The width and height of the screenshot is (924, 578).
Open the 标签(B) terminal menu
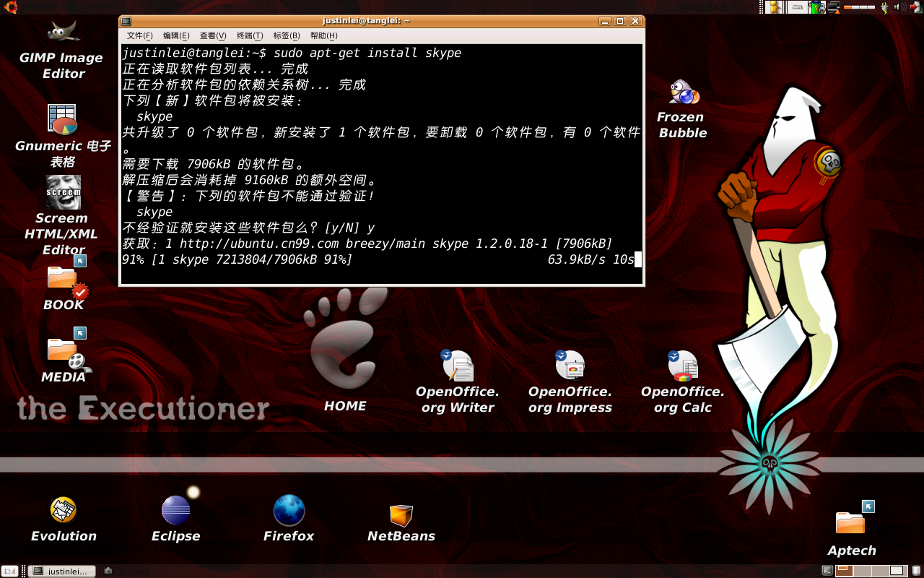click(x=287, y=35)
